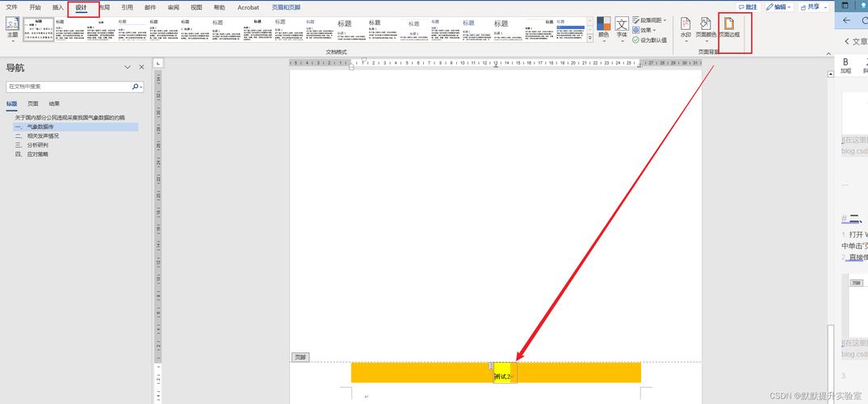
Task: Click the search magnifier in navigation pane
Action: [x=136, y=86]
